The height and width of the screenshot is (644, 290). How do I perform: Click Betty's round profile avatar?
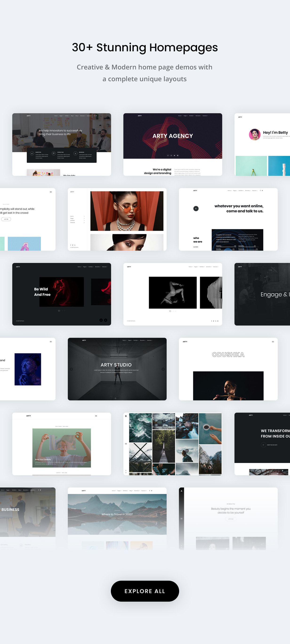[254, 134]
